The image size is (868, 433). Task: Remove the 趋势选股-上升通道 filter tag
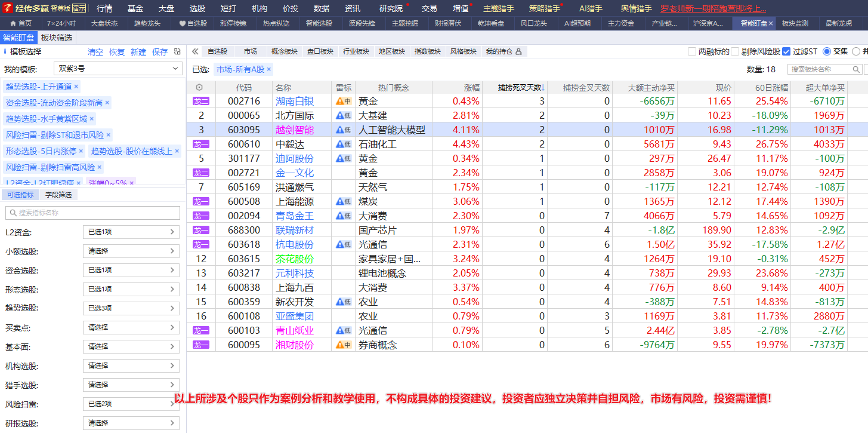[x=76, y=87]
